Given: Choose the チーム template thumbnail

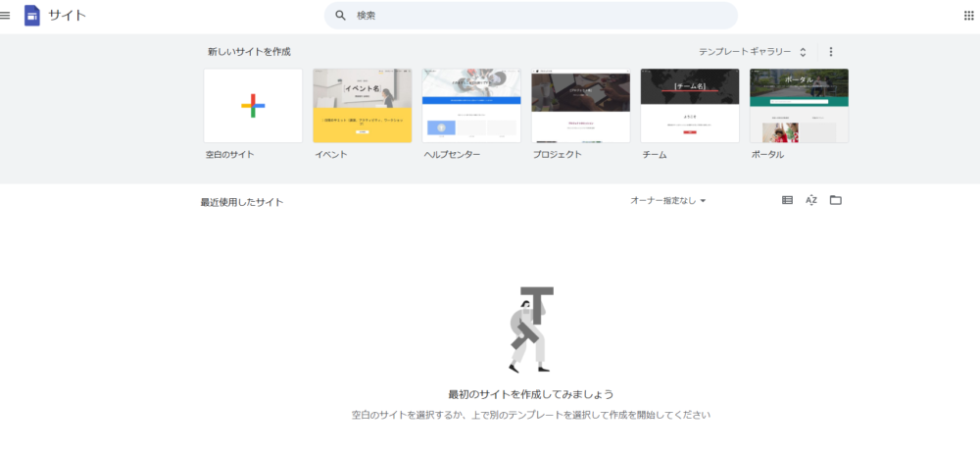Looking at the screenshot, I should tap(690, 106).
